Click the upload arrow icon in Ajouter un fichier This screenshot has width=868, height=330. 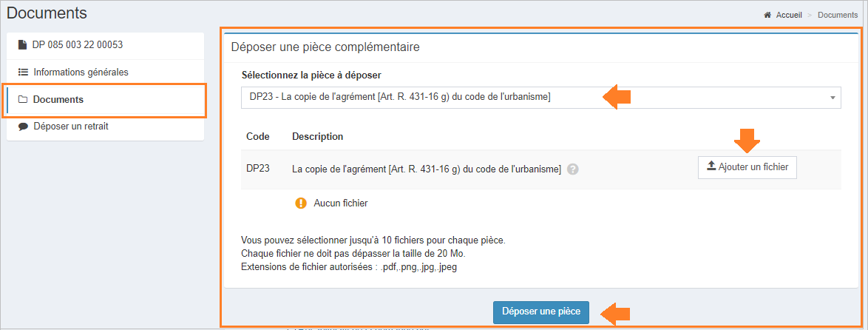pos(711,166)
